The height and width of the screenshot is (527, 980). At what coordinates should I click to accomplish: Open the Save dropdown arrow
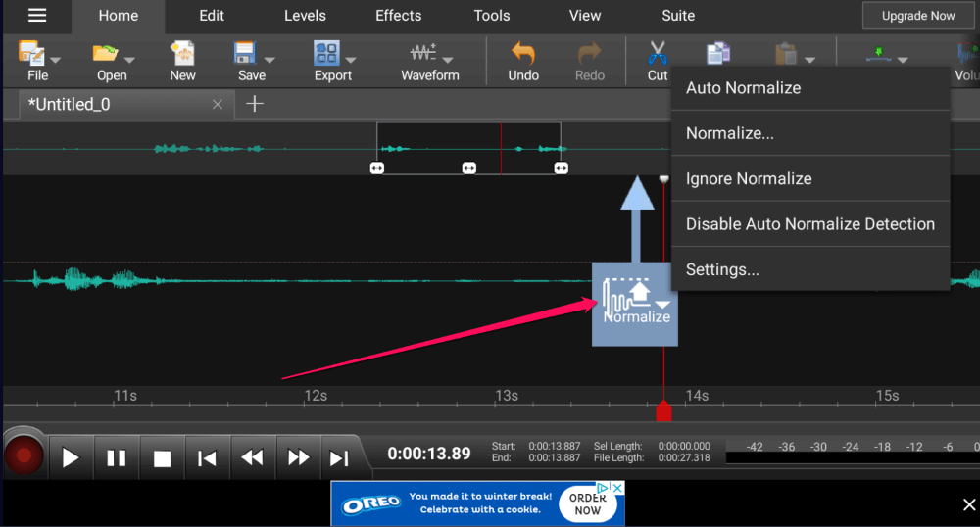pos(269,60)
